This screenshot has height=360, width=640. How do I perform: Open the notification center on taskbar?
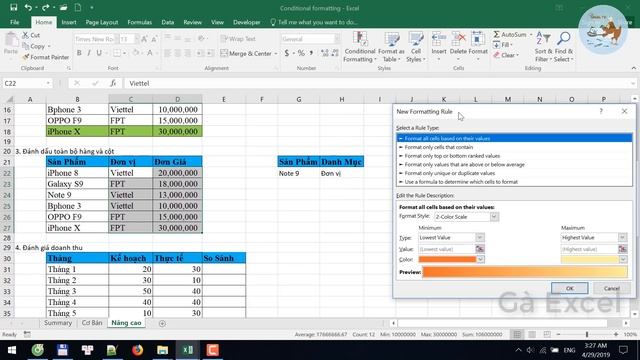[623, 350]
